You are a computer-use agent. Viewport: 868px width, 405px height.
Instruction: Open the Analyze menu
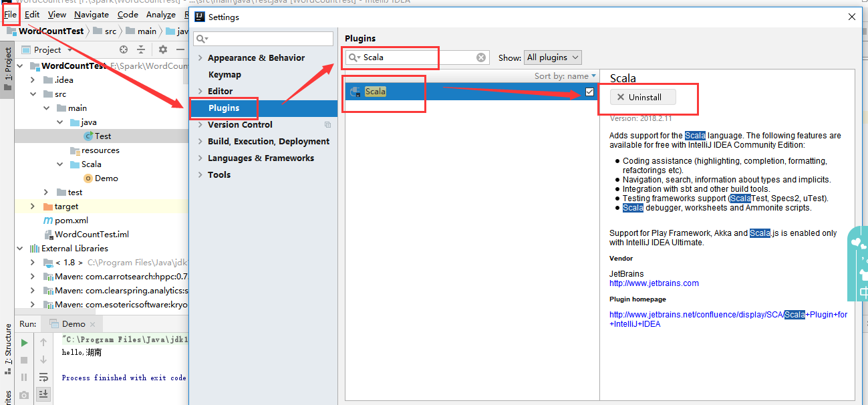tap(160, 14)
